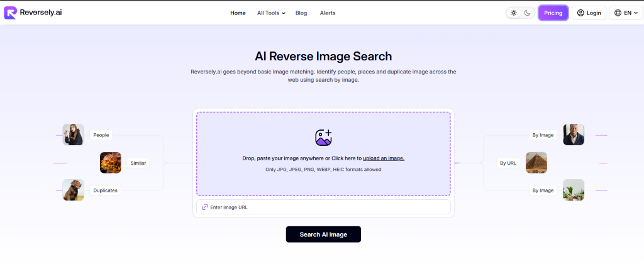Switch to dark mode moon icon
The width and height of the screenshot is (644, 264).
pyautogui.click(x=527, y=13)
